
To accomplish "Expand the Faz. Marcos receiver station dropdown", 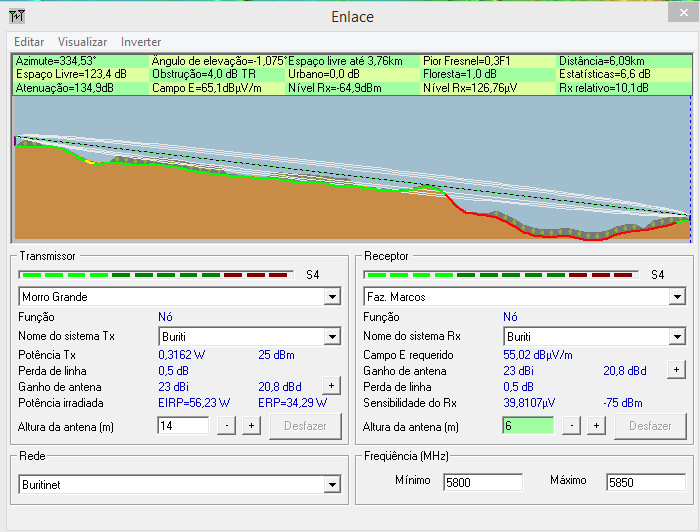I will (x=677, y=297).
